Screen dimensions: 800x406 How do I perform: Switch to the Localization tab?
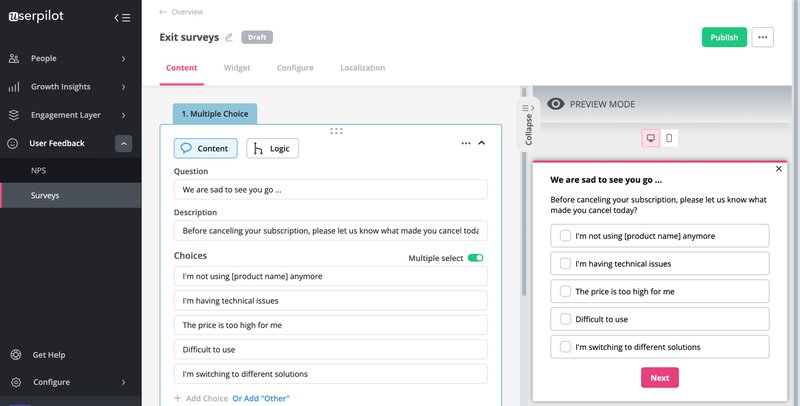click(x=363, y=68)
